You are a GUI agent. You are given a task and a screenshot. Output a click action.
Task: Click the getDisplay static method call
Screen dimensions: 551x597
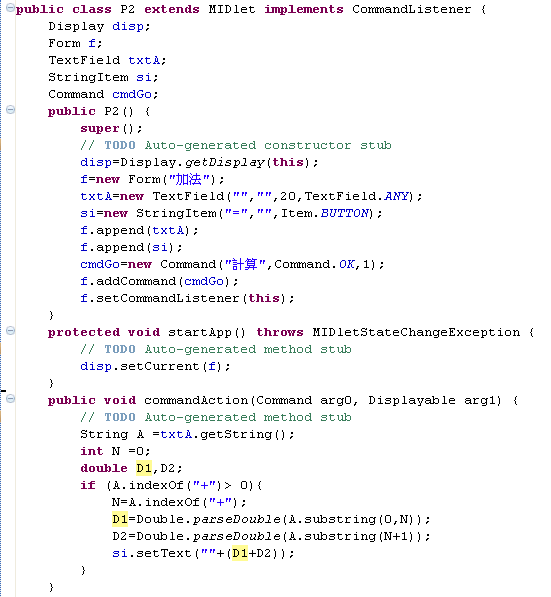225,163
